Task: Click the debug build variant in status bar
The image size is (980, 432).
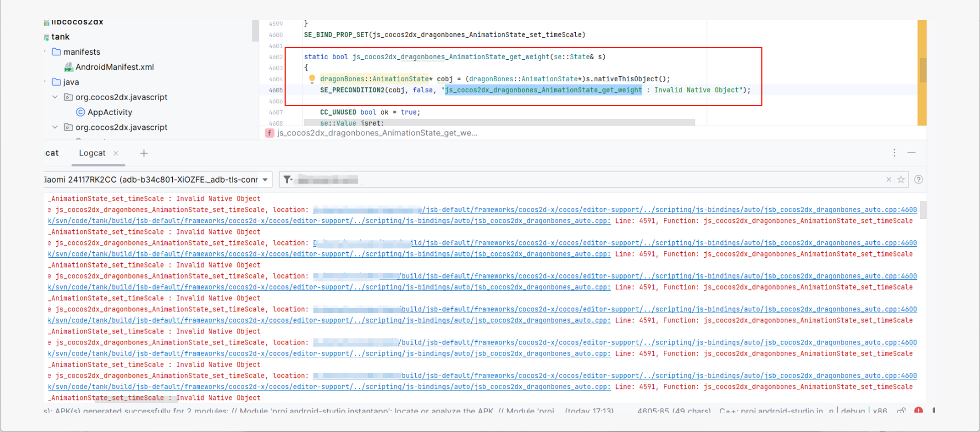Action: point(853,411)
